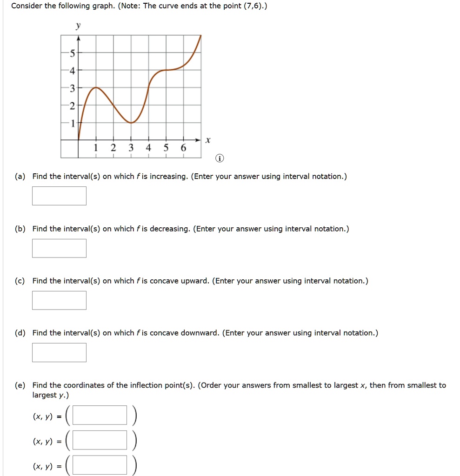Click the part (e) question label
This screenshot has width=460, height=476.
click(x=20, y=385)
